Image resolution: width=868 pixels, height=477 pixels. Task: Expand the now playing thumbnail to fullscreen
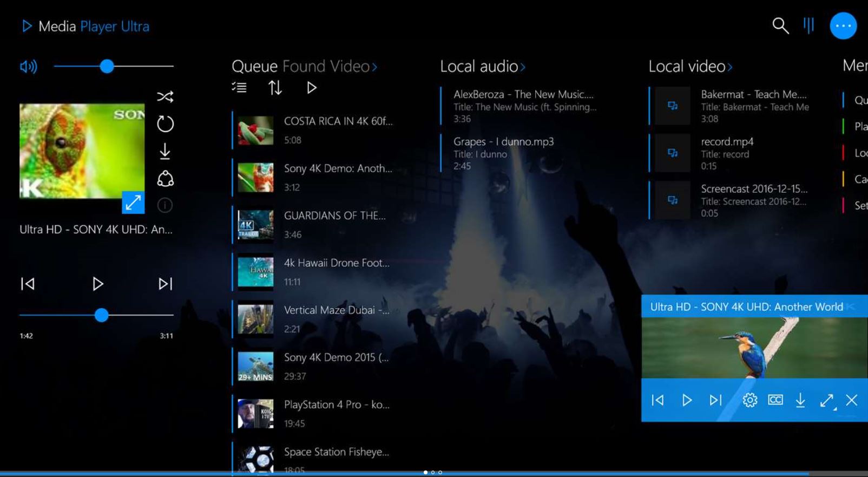pos(133,202)
